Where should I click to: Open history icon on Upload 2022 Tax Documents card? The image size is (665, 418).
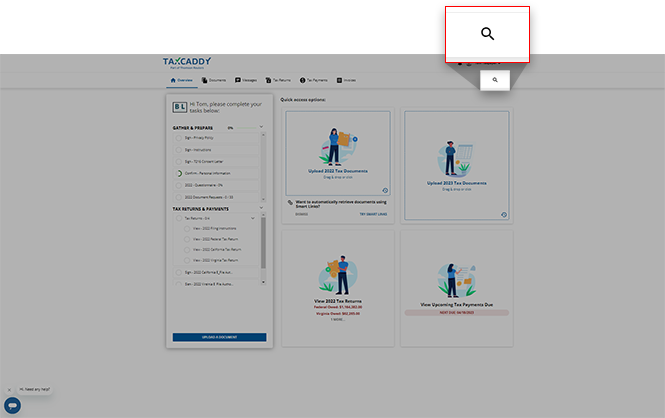click(x=385, y=190)
